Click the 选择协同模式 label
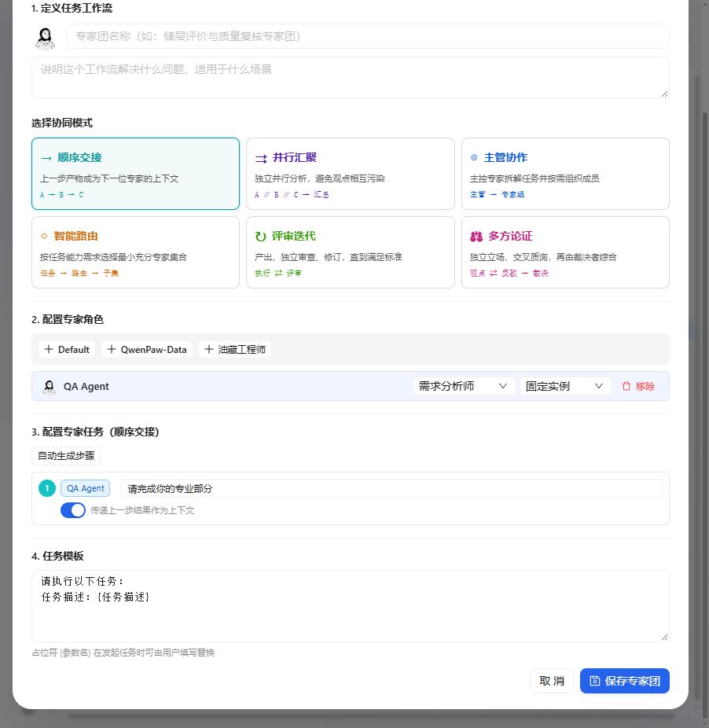709x728 pixels. coord(62,123)
